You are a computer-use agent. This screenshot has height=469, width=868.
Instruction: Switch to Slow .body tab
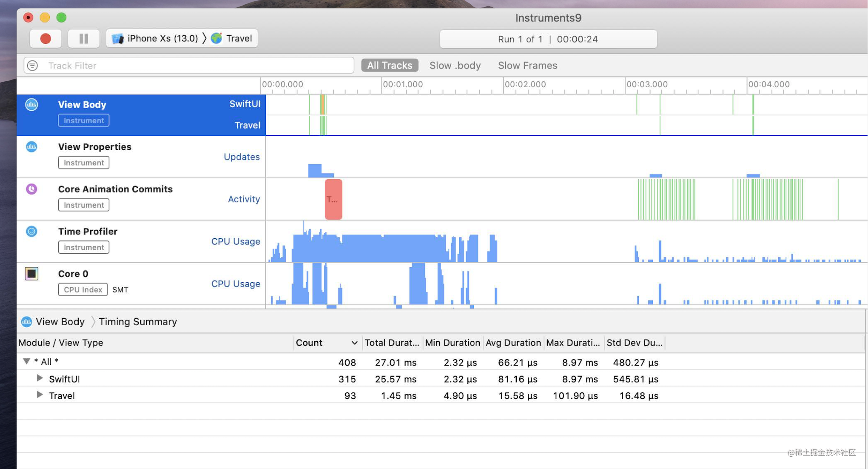[455, 66]
